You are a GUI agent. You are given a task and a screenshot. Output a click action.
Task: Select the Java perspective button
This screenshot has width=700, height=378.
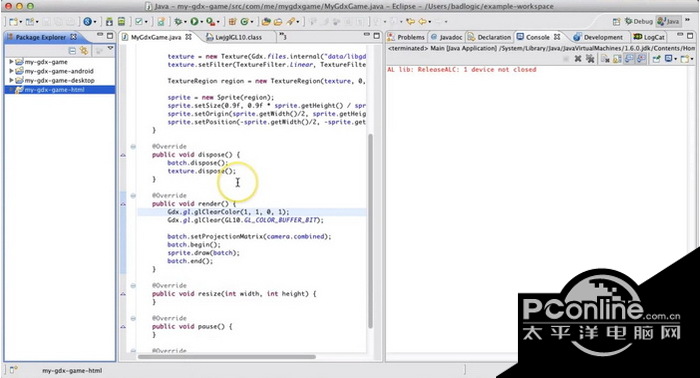click(668, 21)
